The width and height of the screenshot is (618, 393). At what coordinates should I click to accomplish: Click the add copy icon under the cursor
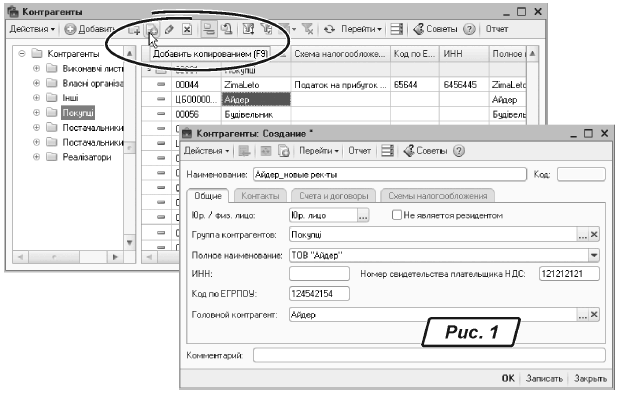(x=153, y=30)
